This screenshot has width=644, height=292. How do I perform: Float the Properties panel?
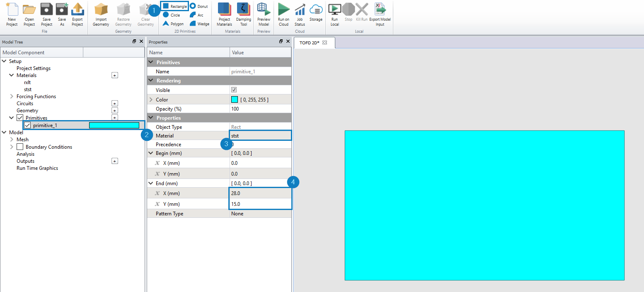coord(281,41)
